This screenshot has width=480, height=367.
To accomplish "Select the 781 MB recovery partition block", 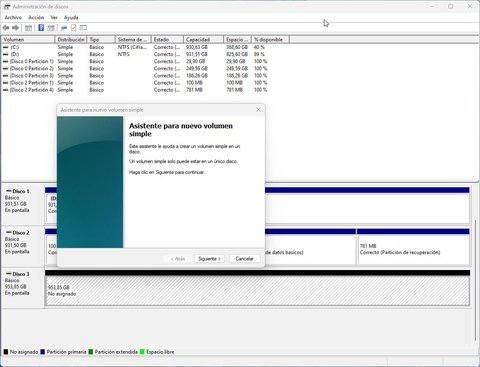I will click(x=413, y=249).
